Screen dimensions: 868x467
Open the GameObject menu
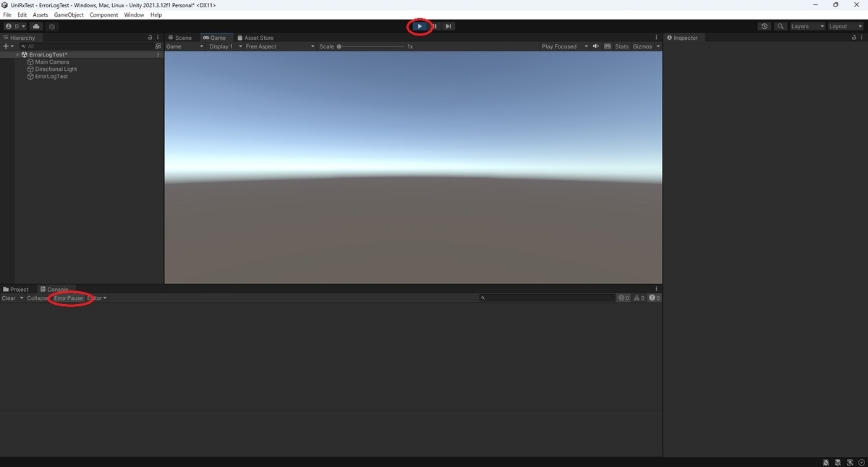coord(68,14)
